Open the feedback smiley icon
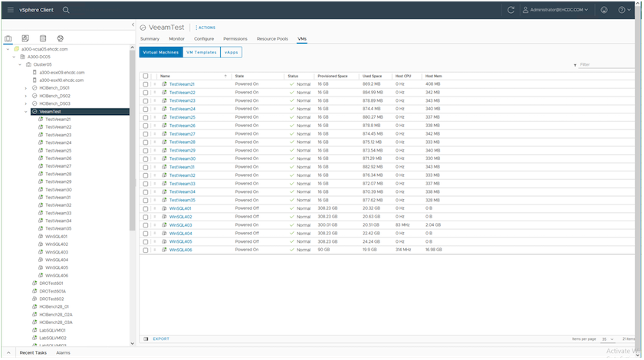This screenshot has height=360, width=644. pos(604,10)
